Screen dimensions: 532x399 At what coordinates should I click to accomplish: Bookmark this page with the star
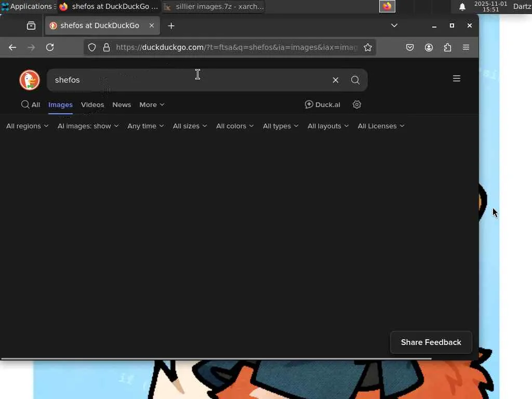point(368,47)
